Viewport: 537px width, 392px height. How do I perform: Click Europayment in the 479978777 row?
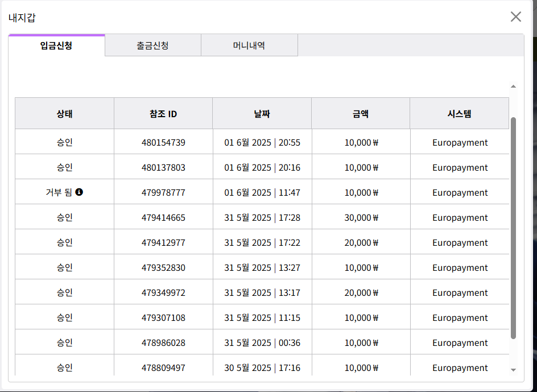click(x=460, y=192)
